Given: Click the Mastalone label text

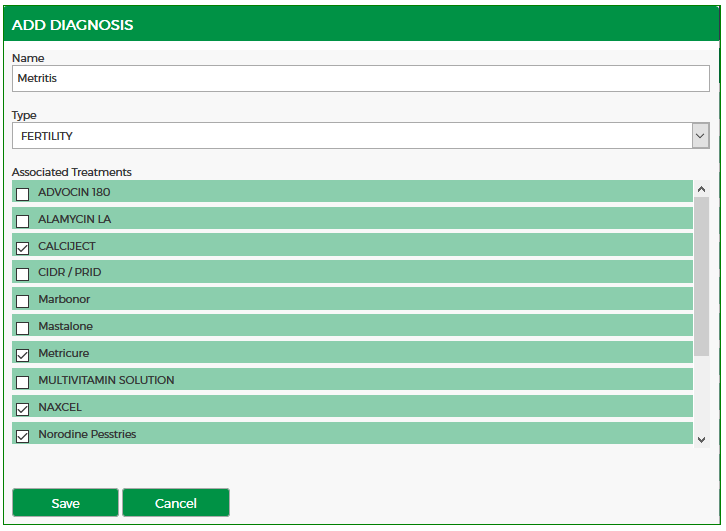Looking at the screenshot, I should pos(65,326).
